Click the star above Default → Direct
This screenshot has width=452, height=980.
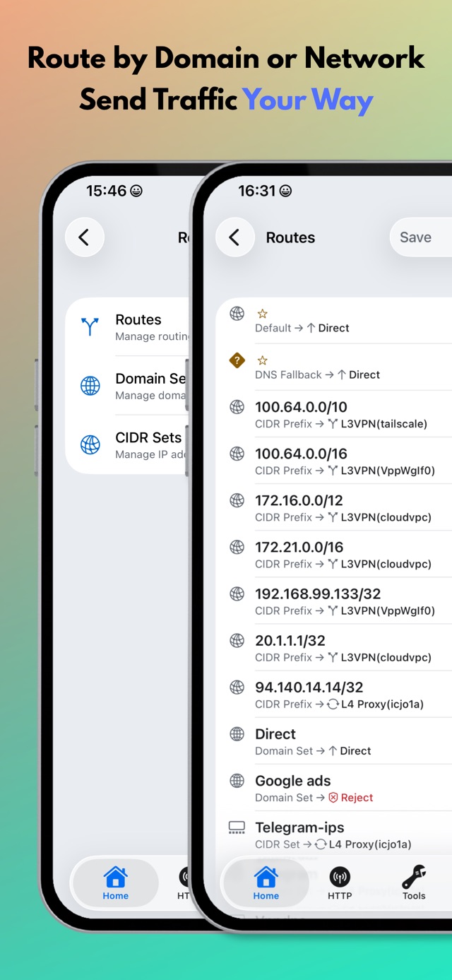(262, 314)
